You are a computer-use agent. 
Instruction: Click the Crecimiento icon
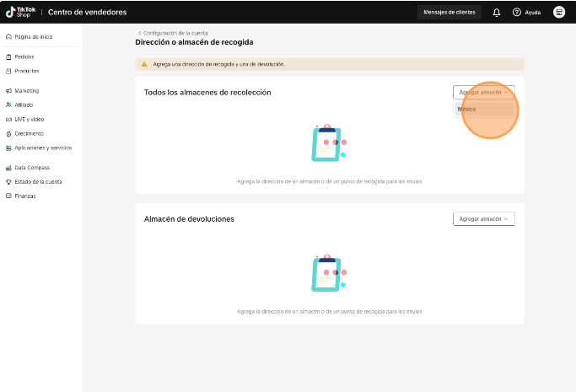[8, 133]
